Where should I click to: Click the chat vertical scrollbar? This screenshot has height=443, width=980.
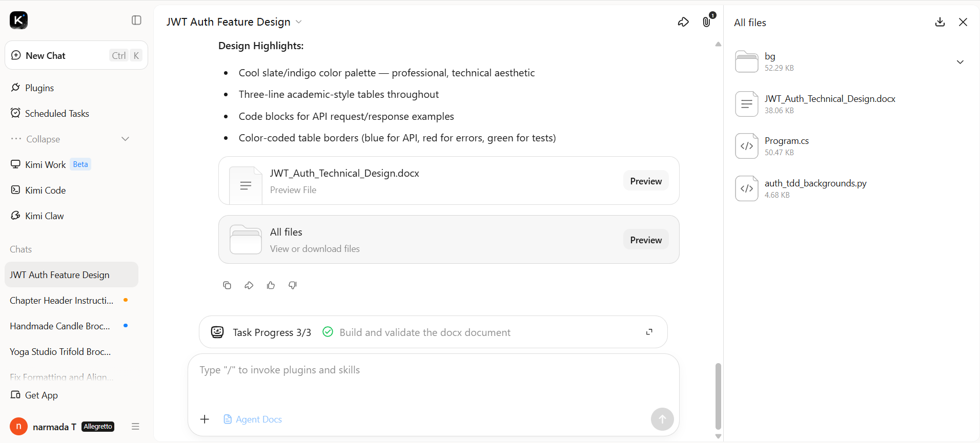(718, 396)
